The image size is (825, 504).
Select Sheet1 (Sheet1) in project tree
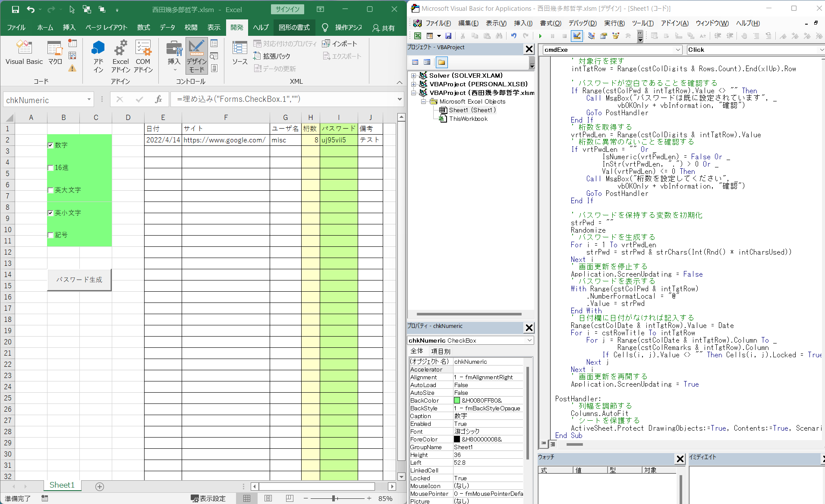tap(472, 110)
